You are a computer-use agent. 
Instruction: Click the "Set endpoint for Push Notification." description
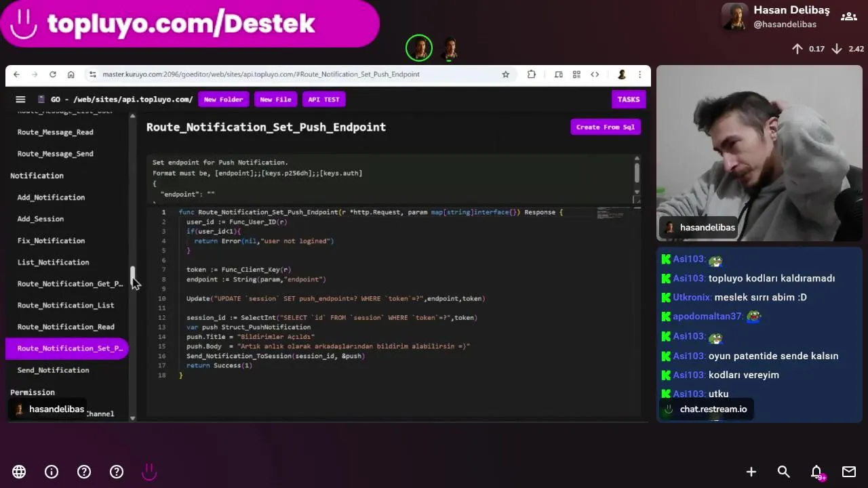tap(220, 163)
